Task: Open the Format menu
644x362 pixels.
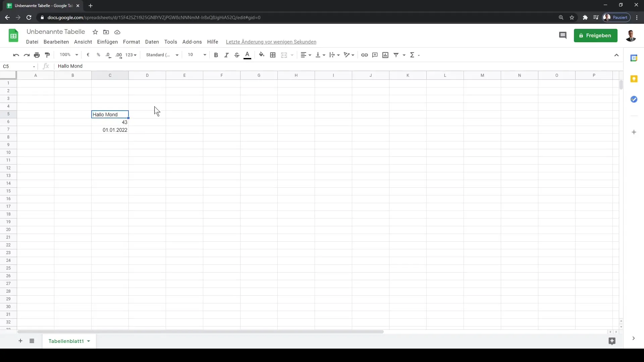Action: (x=131, y=42)
